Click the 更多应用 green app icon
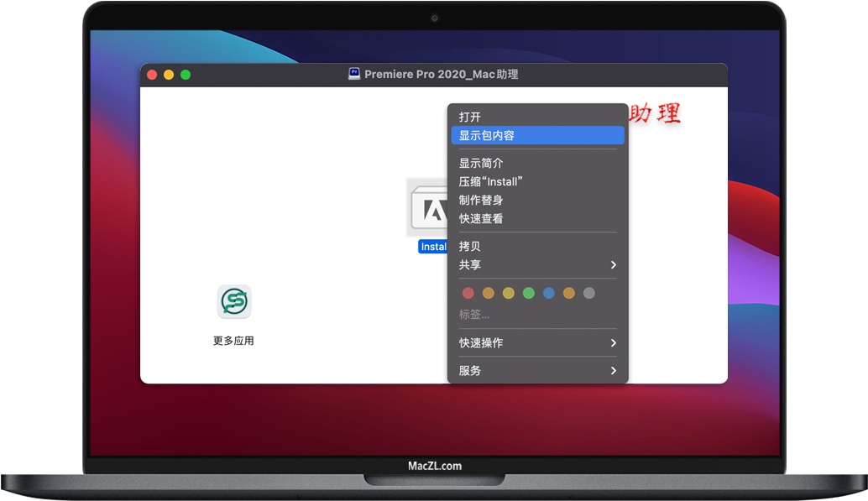868x501 pixels. (233, 302)
